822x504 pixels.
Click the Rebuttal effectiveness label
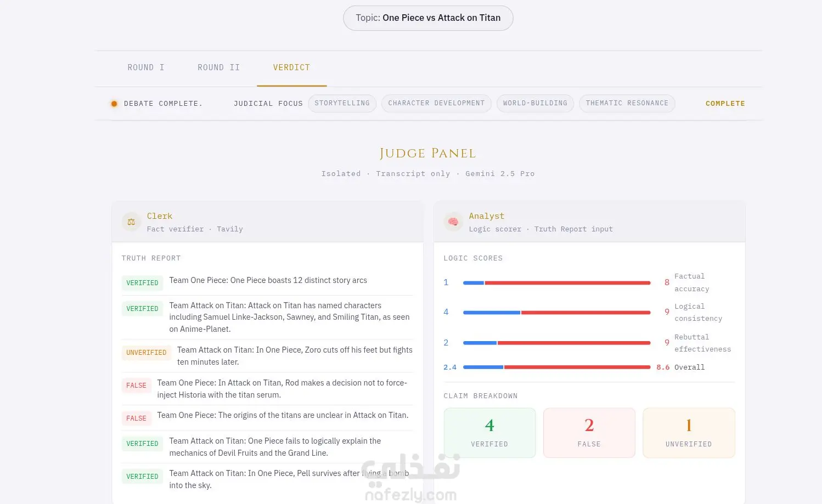point(703,343)
